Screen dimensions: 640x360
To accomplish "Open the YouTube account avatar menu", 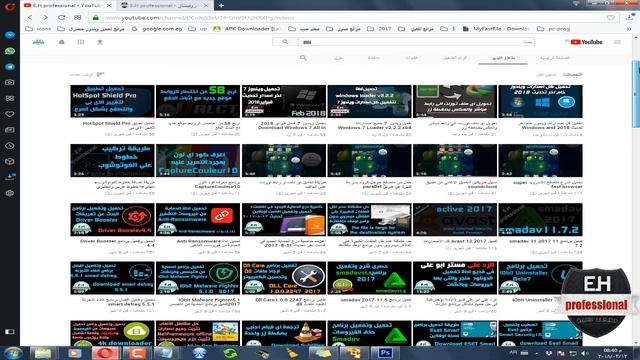I will (x=39, y=42).
